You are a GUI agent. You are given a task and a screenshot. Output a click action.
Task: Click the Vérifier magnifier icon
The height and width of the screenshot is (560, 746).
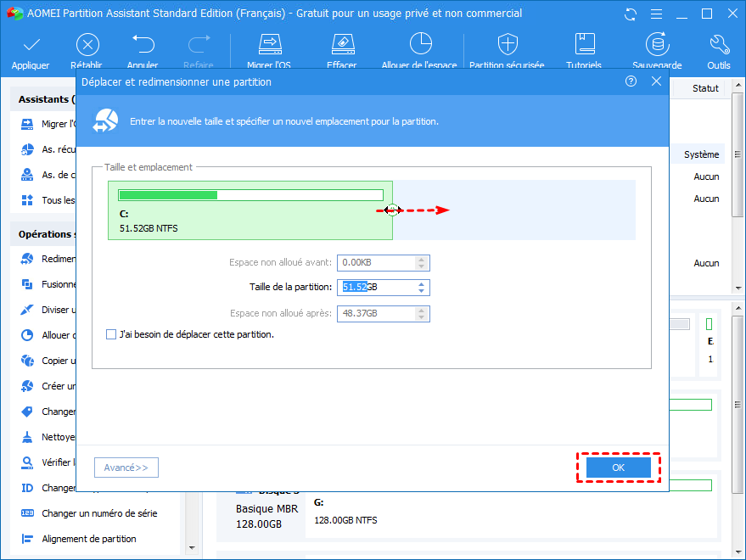[27, 462]
